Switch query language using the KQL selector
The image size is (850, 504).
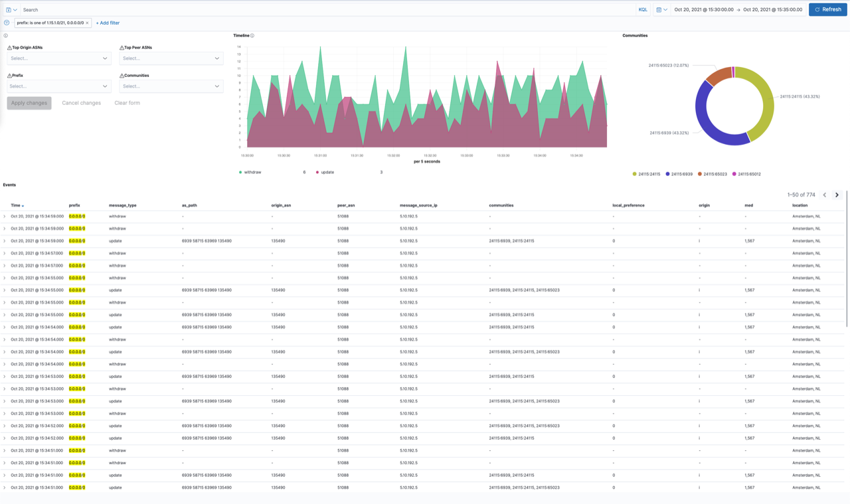tap(642, 9)
